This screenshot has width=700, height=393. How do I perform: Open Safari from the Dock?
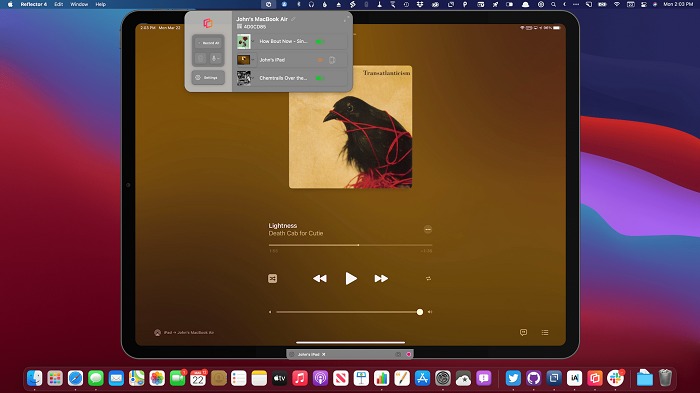pyautogui.click(x=75, y=378)
